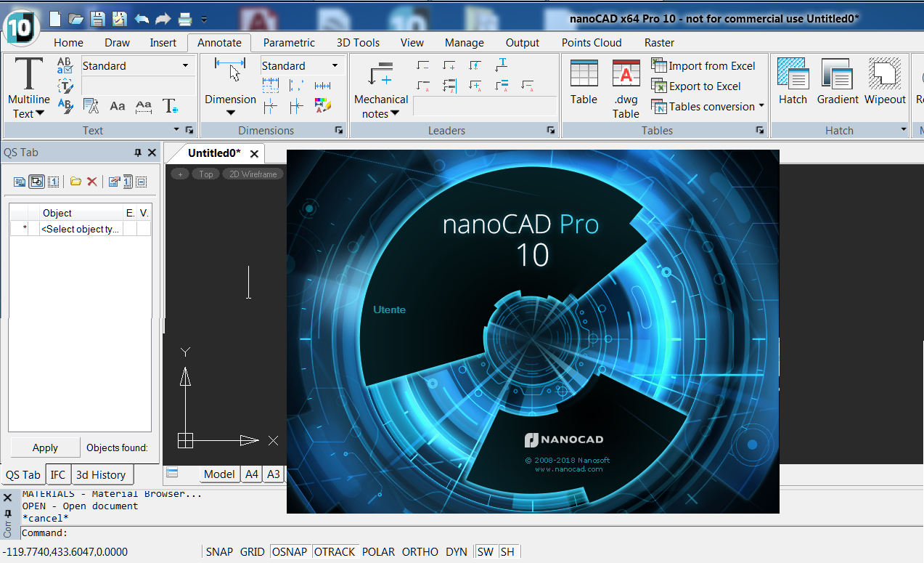Toggle GRID display in the status bar
The height and width of the screenshot is (563, 924).
click(252, 551)
